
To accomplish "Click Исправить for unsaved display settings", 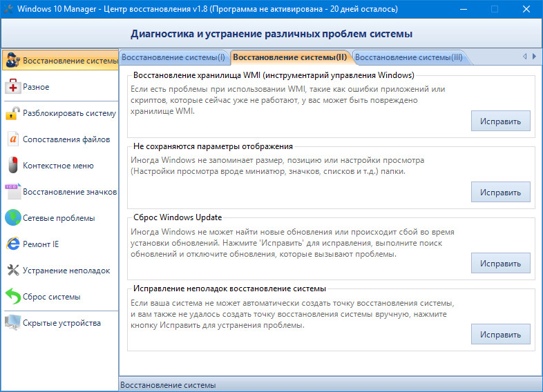I will click(500, 192).
